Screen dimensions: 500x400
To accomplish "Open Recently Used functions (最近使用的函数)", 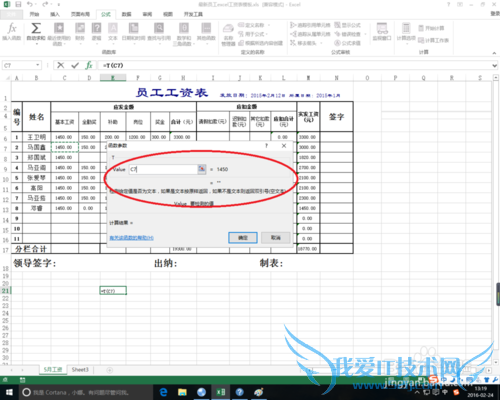I will [x=59, y=33].
